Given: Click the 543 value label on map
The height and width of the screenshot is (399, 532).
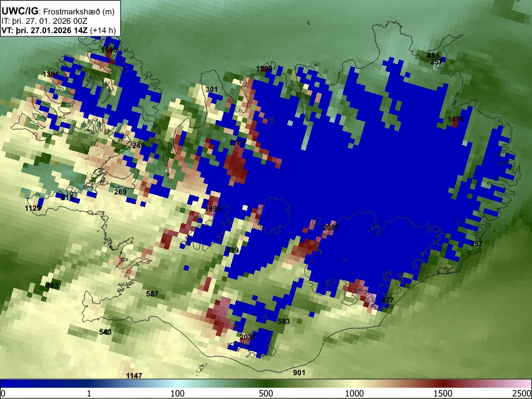Looking at the screenshot, I should click(x=105, y=332).
